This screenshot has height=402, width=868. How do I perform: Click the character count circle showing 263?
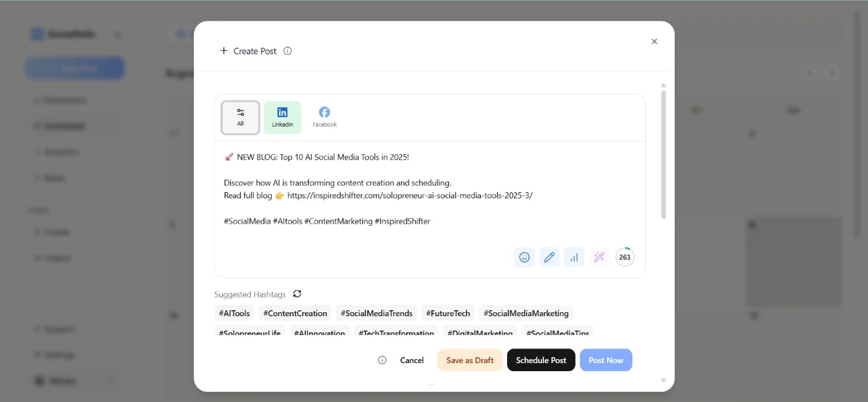pos(624,257)
